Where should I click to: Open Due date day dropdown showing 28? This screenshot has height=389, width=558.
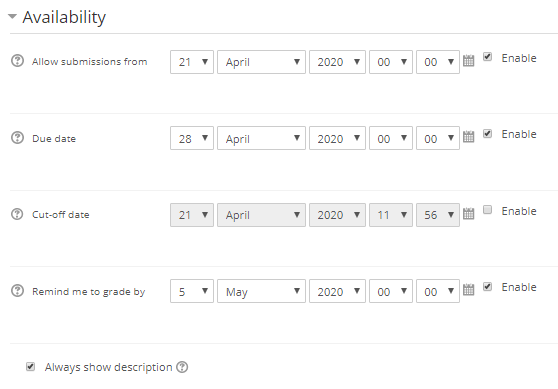[x=192, y=138]
